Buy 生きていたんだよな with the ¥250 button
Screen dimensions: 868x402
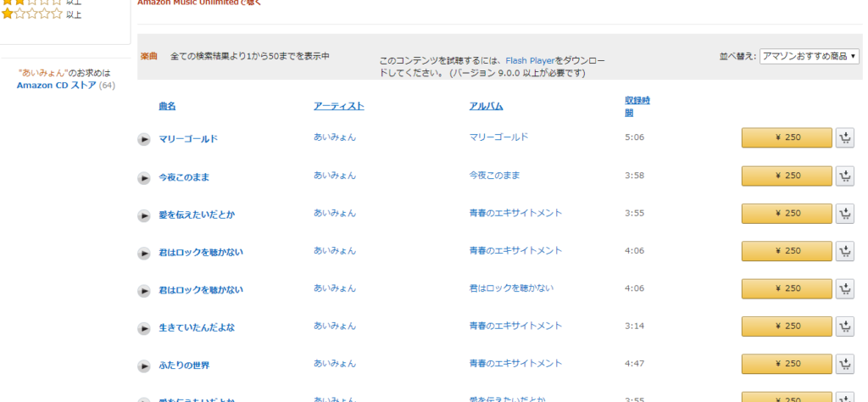(787, 327)
